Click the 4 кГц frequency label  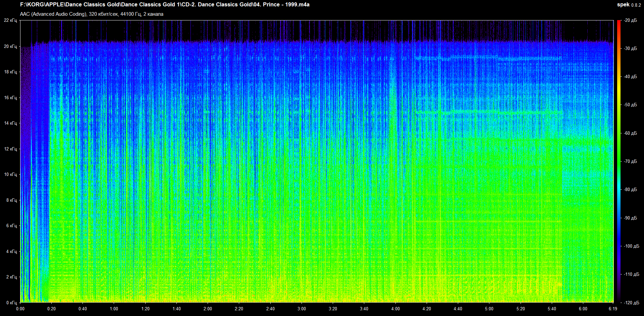(x=11, y=251)
